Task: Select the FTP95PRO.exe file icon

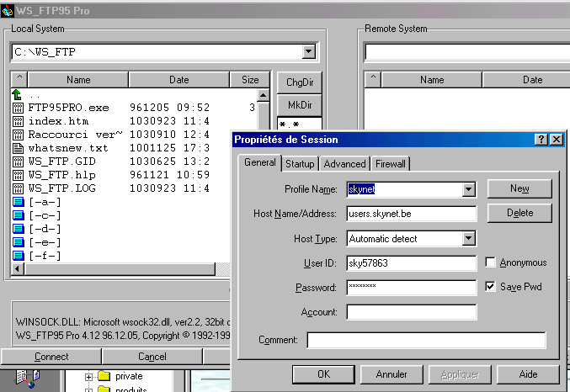Action: coord(18,108)
